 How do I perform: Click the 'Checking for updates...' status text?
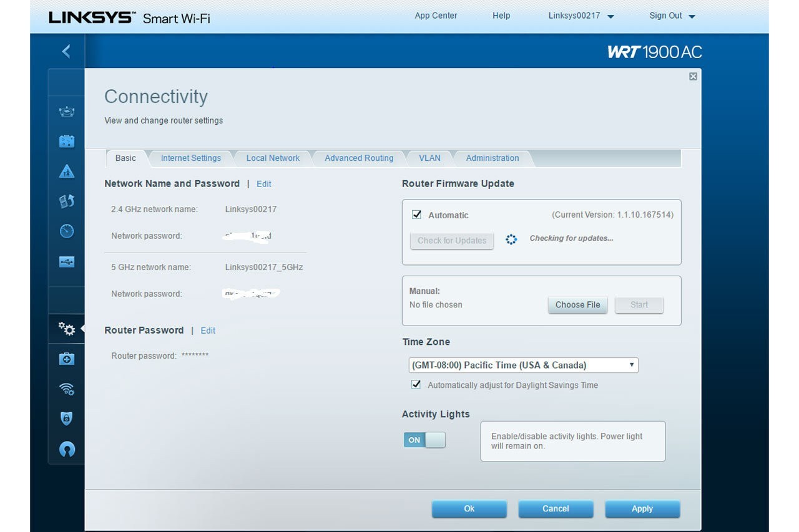pos(571,238)
